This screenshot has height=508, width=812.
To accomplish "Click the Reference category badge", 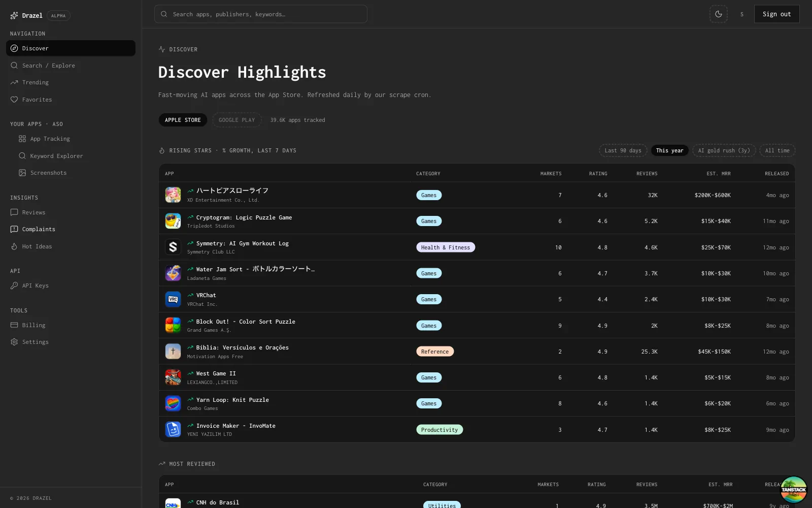I will coord(435,352).
